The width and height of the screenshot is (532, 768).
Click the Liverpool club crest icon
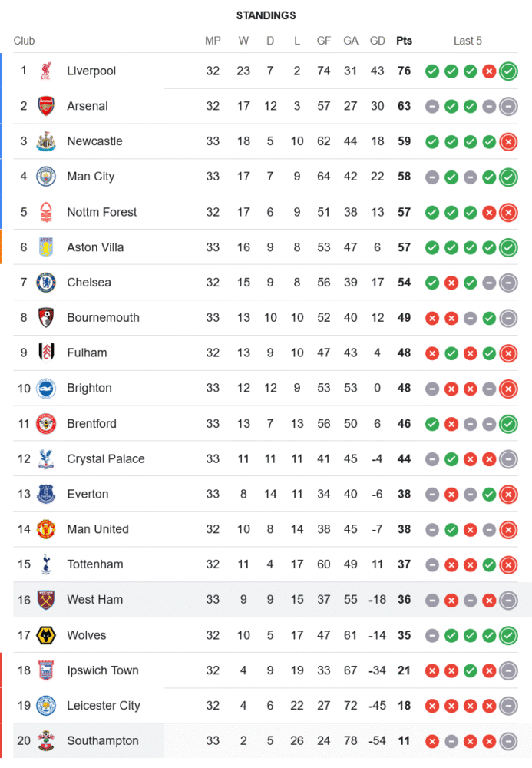[46, 71]
